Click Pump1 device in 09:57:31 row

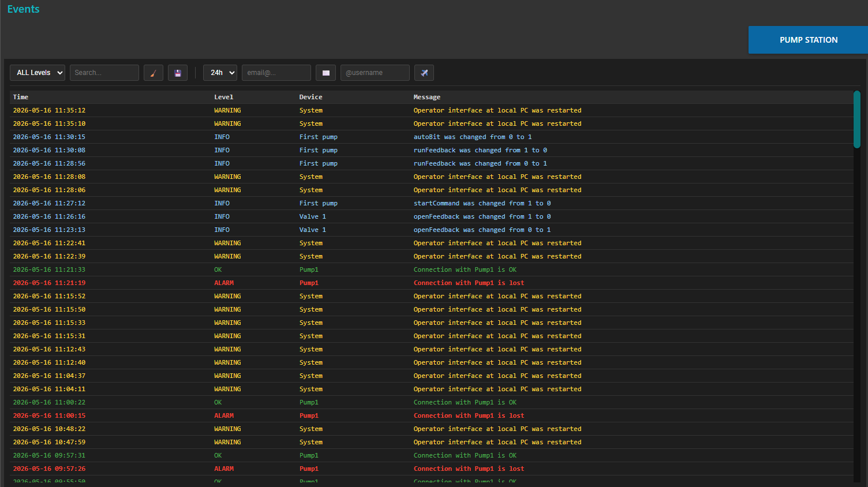click(309, 455)
